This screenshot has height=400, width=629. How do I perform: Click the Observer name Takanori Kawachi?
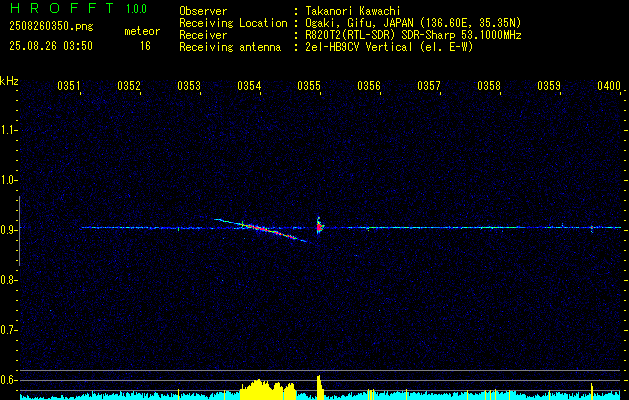(x=353, y=11)
